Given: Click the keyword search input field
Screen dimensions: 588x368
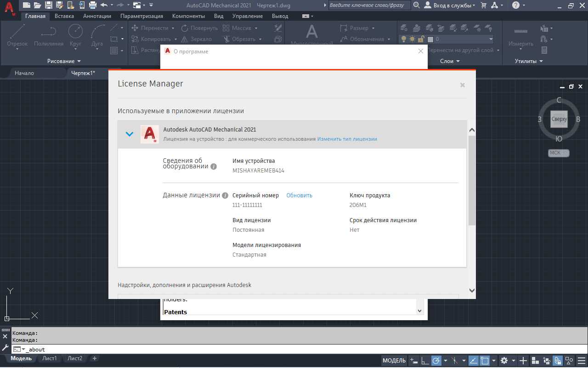Looking at the screenshot, I should (370, 5).
